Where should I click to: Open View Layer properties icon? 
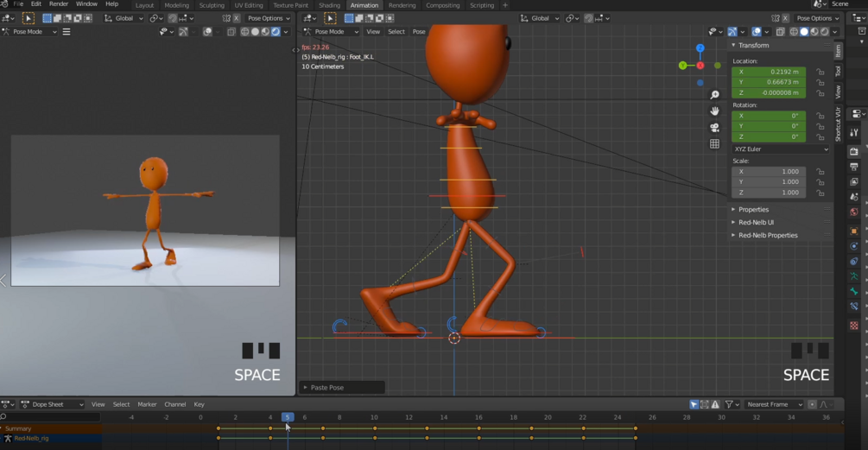[x=854, y=181]
